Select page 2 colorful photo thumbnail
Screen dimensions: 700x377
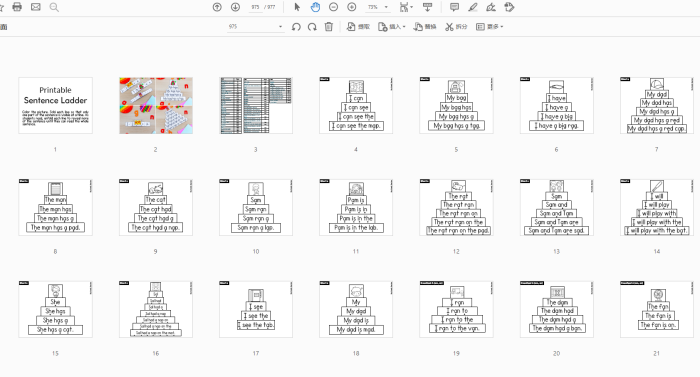point(156,105)
